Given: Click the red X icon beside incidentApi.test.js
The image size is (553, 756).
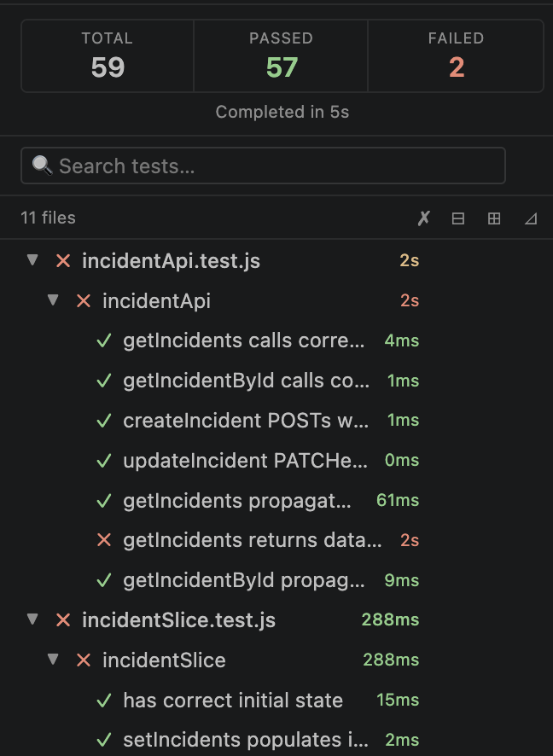Looking at the screenshot, I should click(63, 261).
